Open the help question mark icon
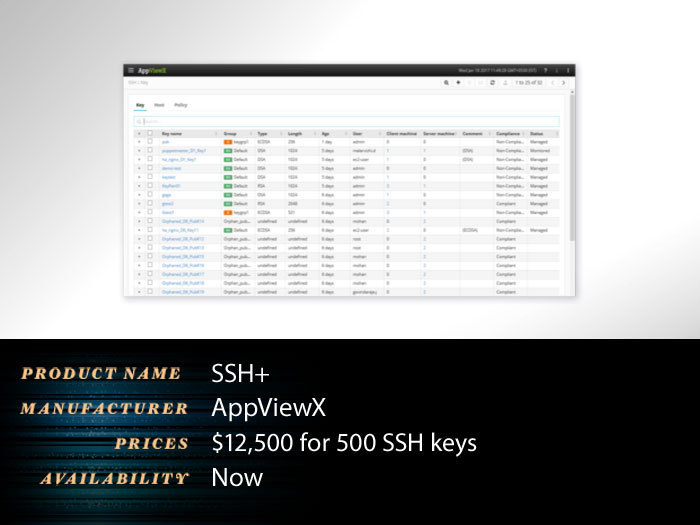 tap(546, 71)
